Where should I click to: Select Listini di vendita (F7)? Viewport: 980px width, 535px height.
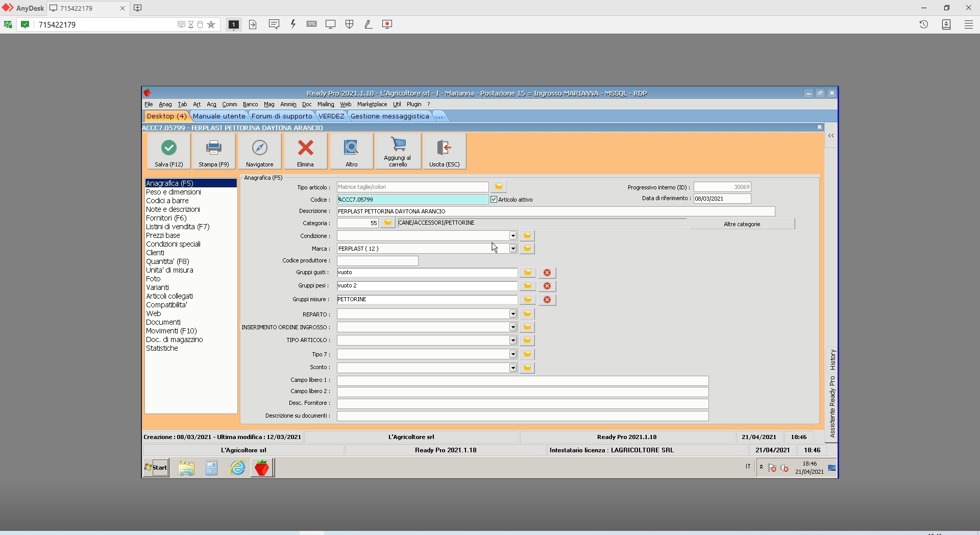(x=178, y=227)
